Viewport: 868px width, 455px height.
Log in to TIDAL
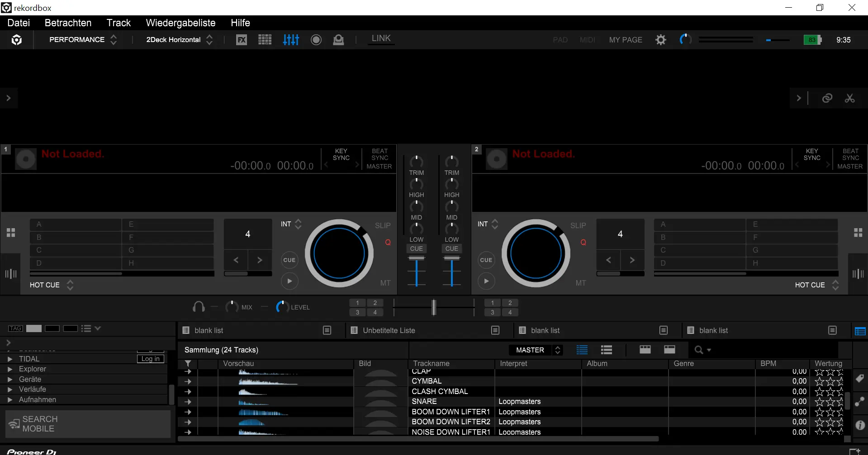pyautogui.click(x=150, y=359)
